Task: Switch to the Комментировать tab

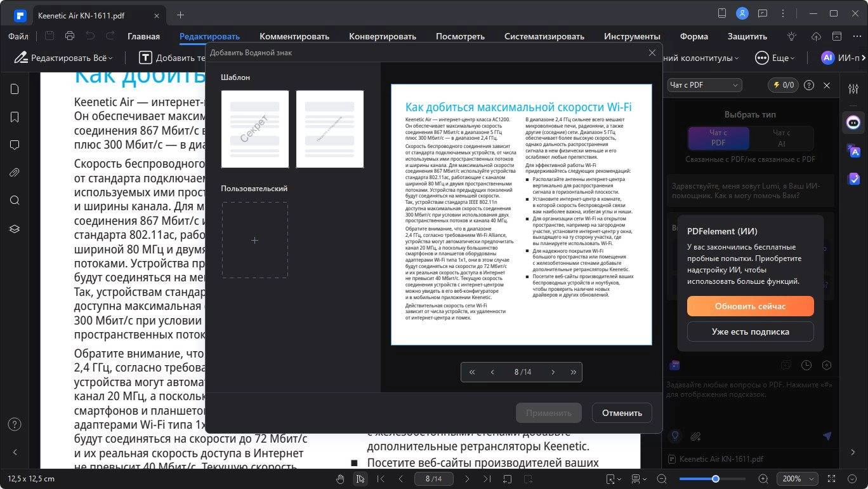Action: coord(294,36)
